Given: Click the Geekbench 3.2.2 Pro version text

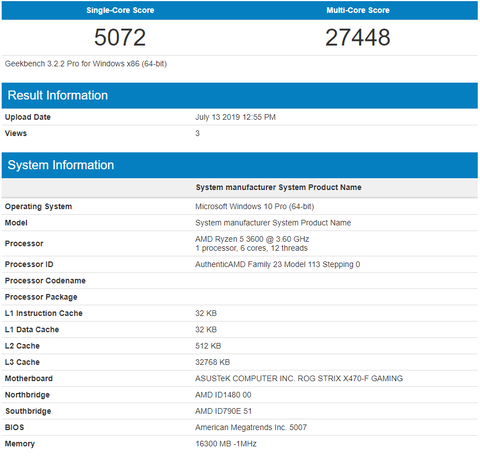Looking at the screenshot, I should coord(86,64).
